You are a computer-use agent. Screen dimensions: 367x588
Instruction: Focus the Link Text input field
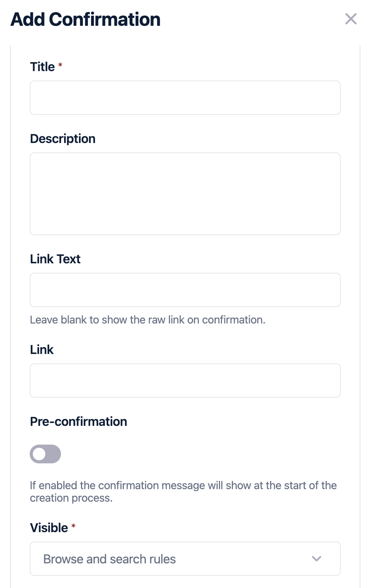point(185,290)
